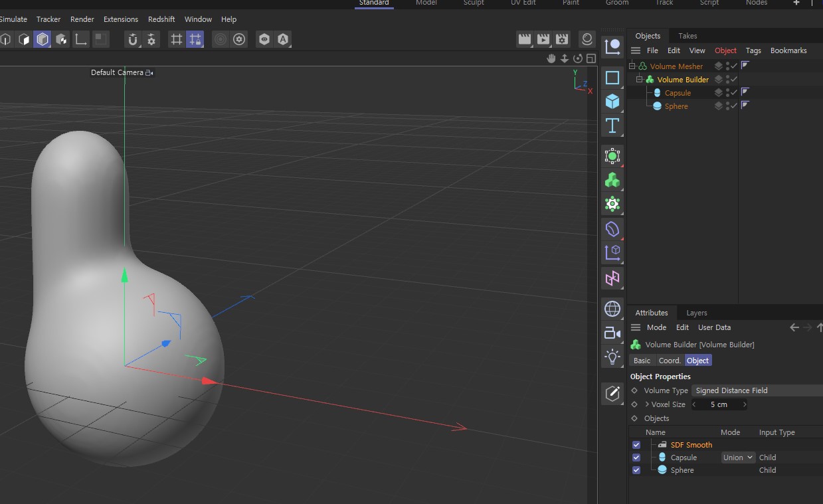Expand the Voxel Size chevron
Screen dimensions: 823x504
click(x=647, y=404)
